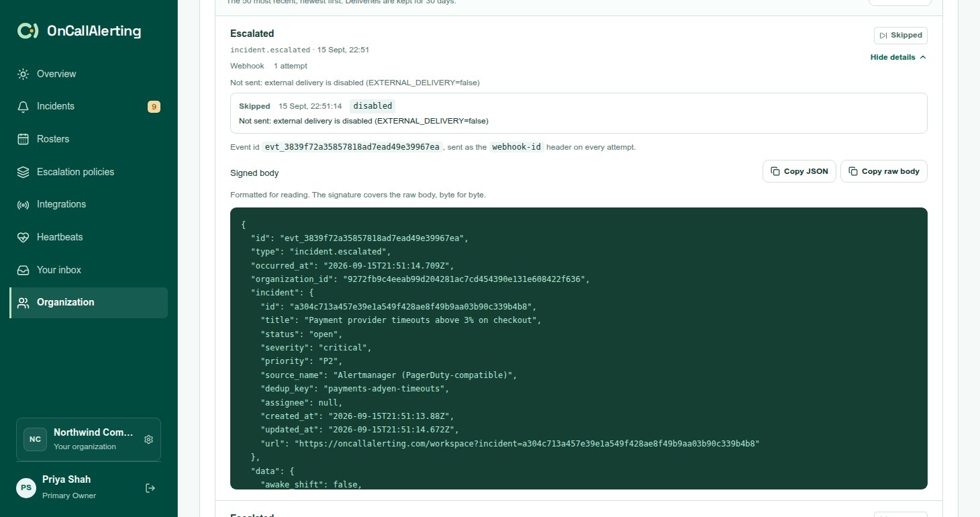980x517 pixels.
Task: Open organization settings gear icon
Action: 149,439
